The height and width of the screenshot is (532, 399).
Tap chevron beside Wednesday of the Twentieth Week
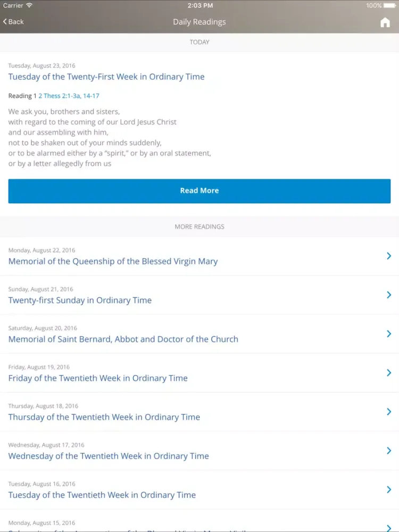pos(389,451)
